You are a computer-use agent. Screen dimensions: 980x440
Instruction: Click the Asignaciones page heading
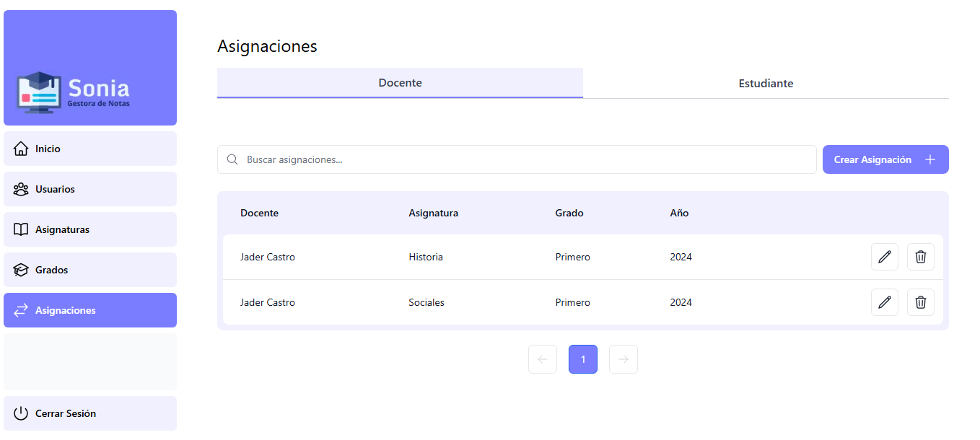pos(267,46)
